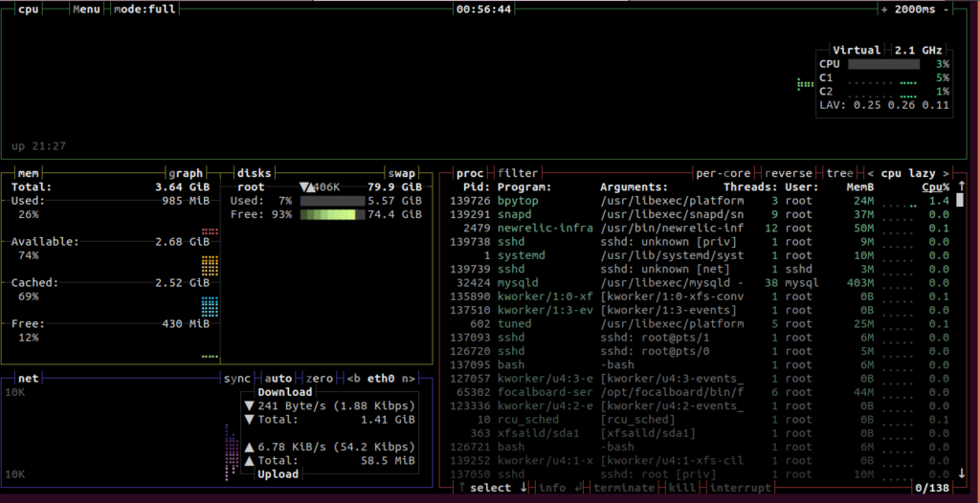Click the kill process button

[x=683, y=488]
